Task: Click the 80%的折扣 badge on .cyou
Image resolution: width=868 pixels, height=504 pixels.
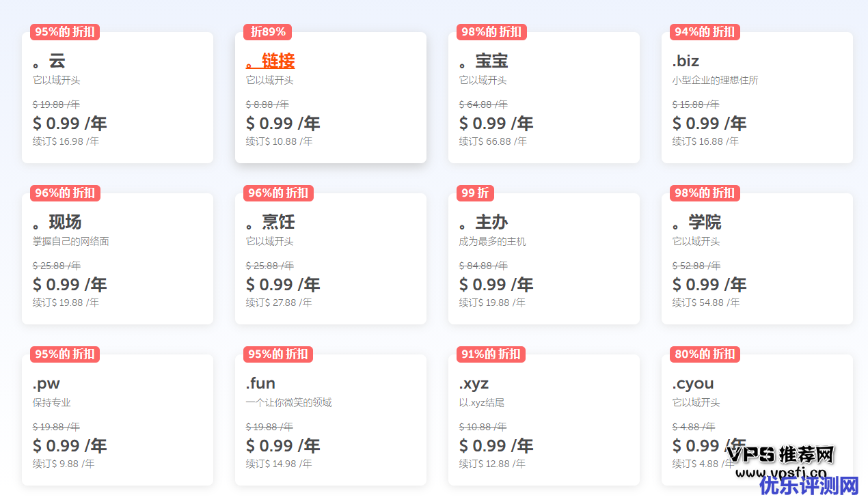Action: [705, 354]
